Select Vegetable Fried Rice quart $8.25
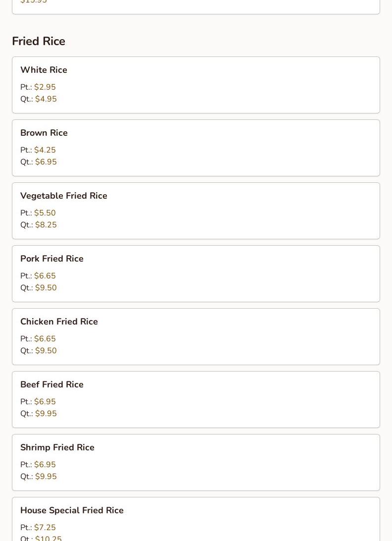The image size is (392, 541). (x=46, y=225)
